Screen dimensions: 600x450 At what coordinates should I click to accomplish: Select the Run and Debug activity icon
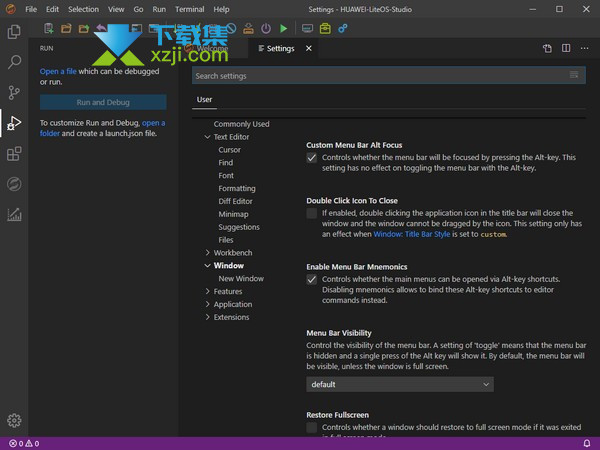pos(14,123)
